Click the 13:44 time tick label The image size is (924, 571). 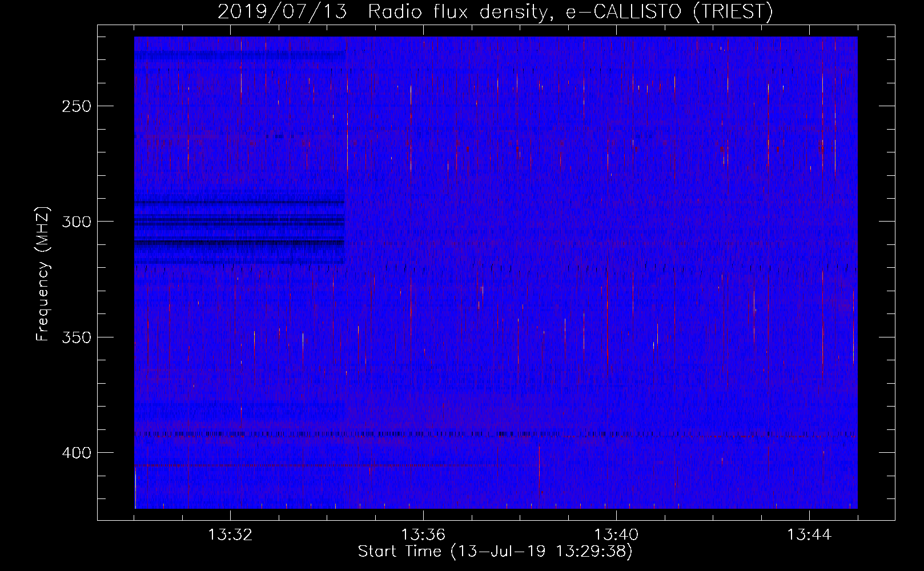(809, 535)
